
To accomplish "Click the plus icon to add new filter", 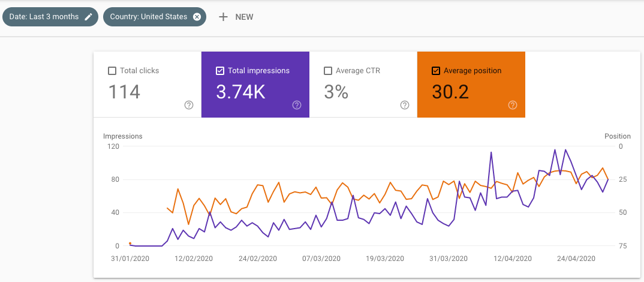I will pos(223,17).
